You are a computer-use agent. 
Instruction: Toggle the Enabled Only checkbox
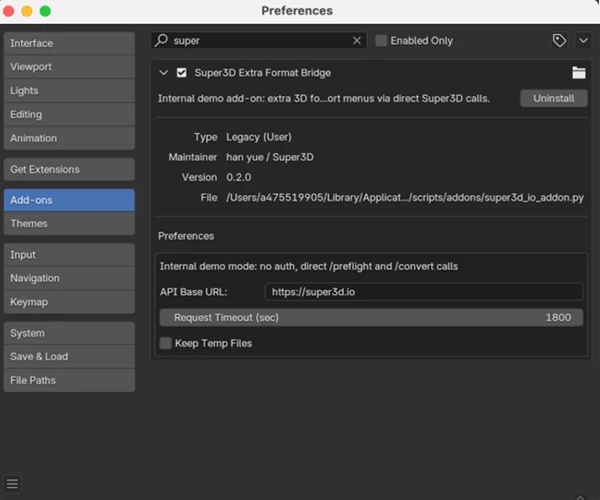[x=381, y=41]
